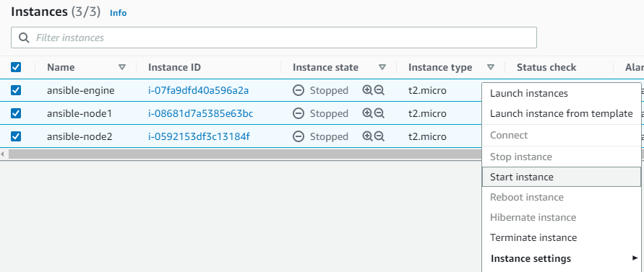The width and height of the screenshot is (644, 272).
Task: Open instance ID i-08681d7a5385e63bc link
Action: pyautogui.click(x=200, y=113)
